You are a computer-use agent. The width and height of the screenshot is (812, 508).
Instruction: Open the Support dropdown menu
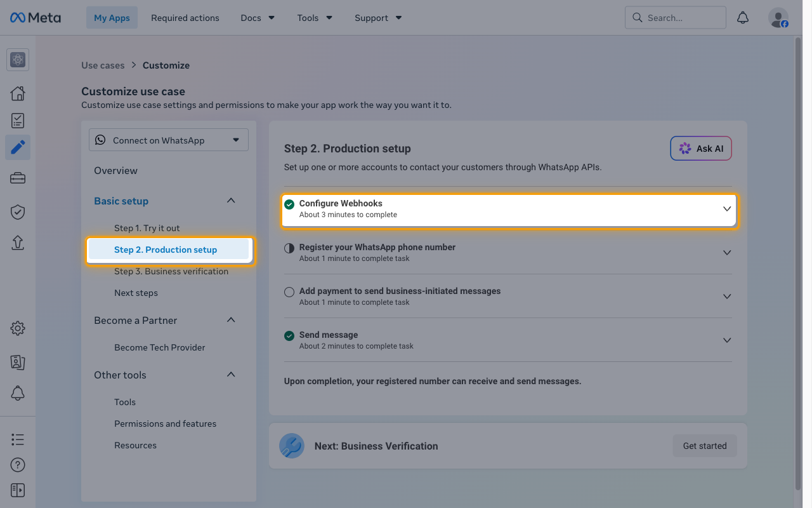tap(378, 18)
